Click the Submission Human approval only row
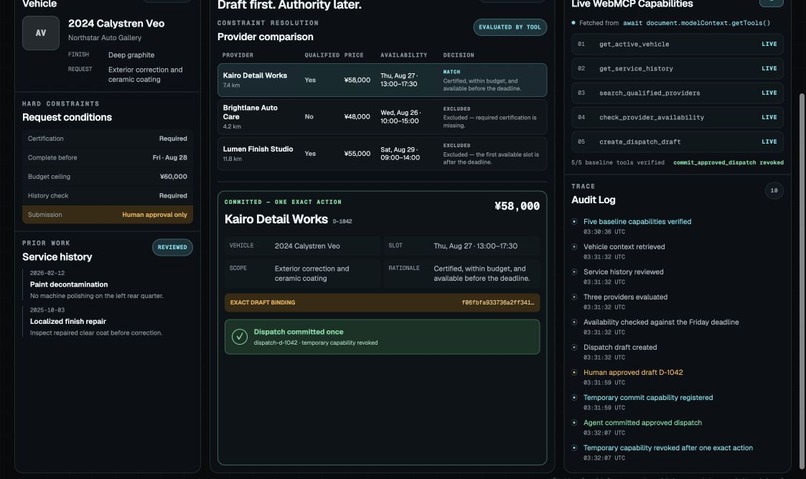 click(107, 215)
